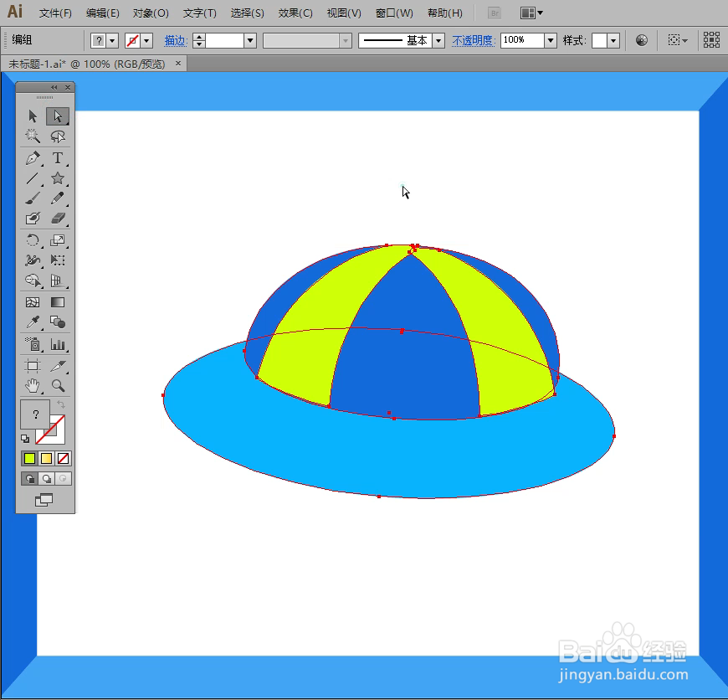Select the Free Transform tool
This screenshot has height=700, width=728.
[58, 260]
